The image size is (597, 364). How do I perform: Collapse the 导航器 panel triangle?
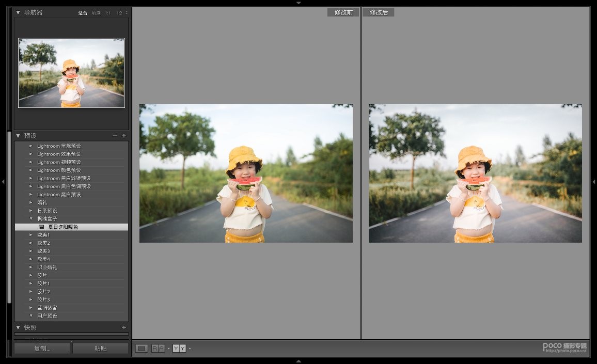(x=18, y=12)
